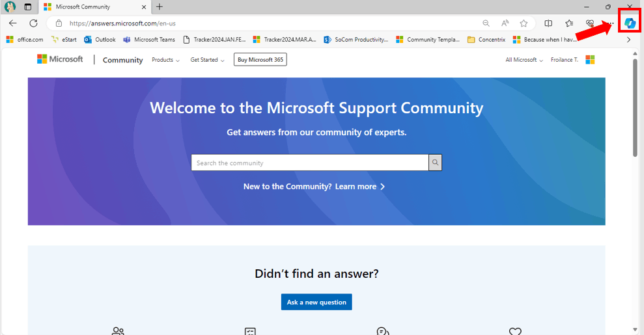The image size is (644, 335).
Task: Click the Microsoft logo in header
Action: tap(60, 59)
